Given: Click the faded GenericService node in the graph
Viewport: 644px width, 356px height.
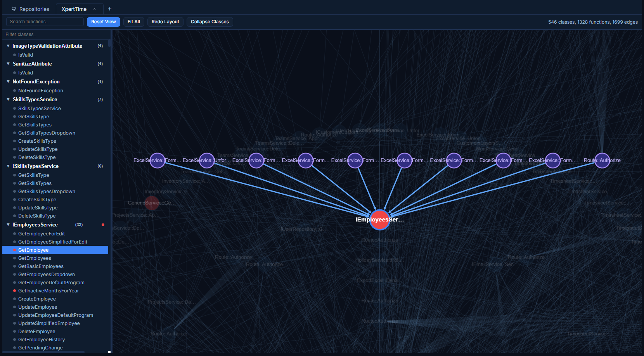Looking at the screenshot, I should [151, 203].
